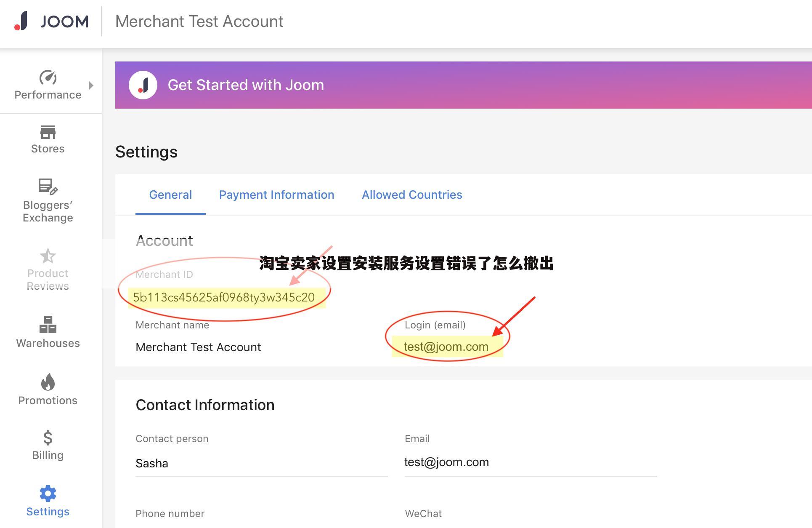812x528 pixels.
Task: Click the JOOM logo in header
Action: click(52, 21)
